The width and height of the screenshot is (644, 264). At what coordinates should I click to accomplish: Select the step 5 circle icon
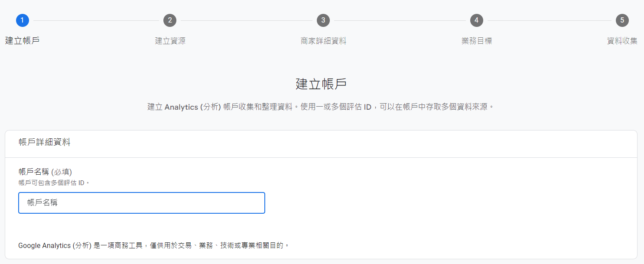click(622, 20)
